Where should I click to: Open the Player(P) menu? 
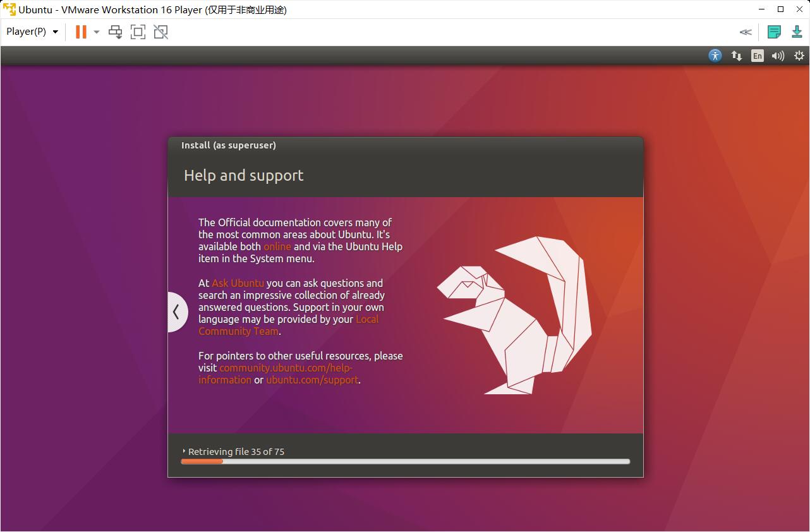(x=32, y=32)
